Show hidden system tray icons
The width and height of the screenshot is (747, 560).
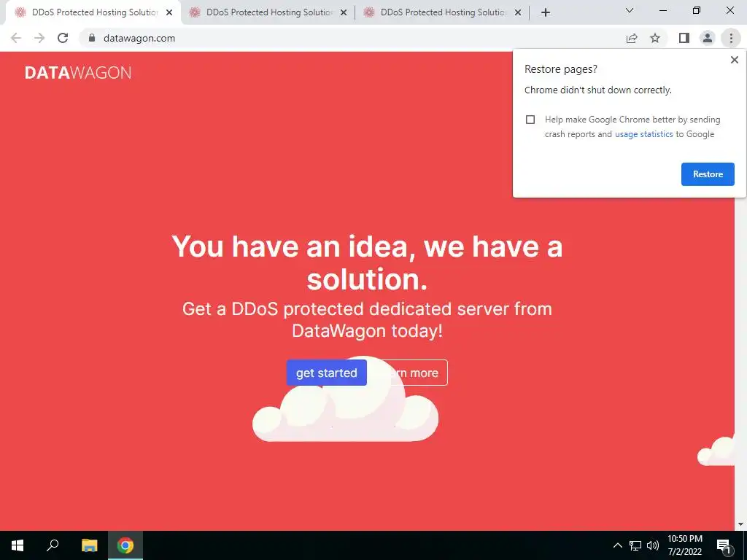(617, 545)
